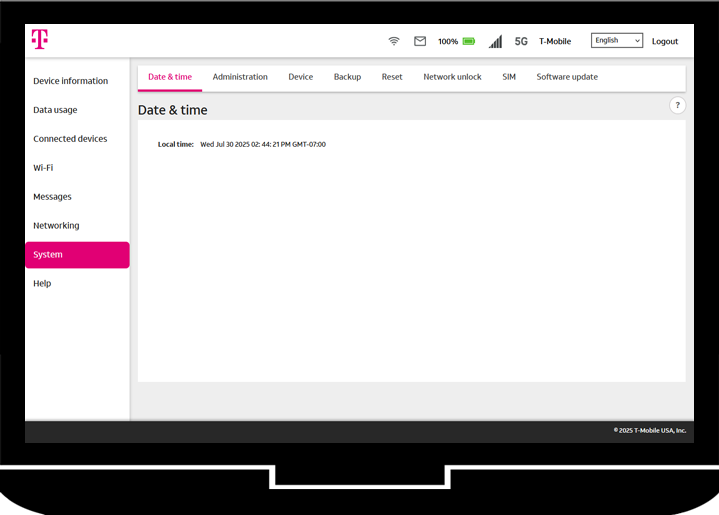Open the Software update tab
Screen dimensions: 719x515
click(x=567, y=77)
